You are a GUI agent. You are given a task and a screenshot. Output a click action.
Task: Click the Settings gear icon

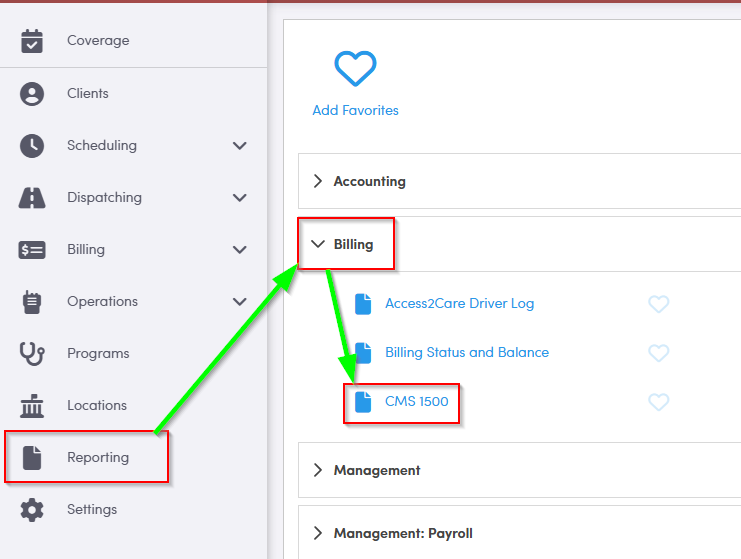(32, 510)
